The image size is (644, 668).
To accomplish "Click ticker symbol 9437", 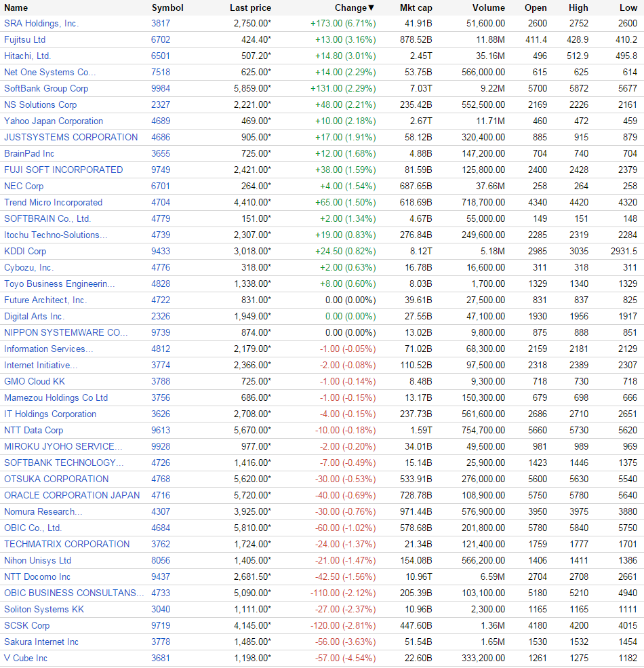I will (x=161, y=577).
